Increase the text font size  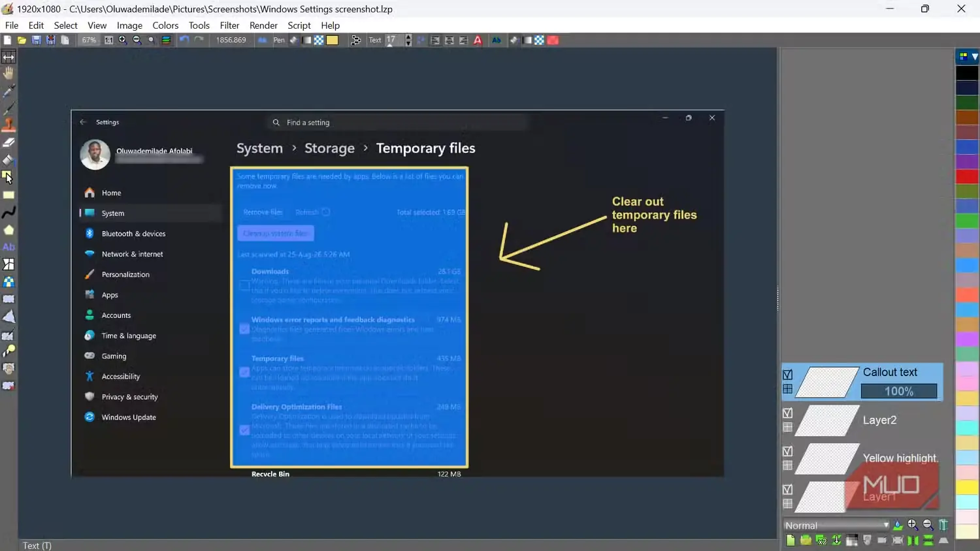pyautogui.click(x=408, y=37)
